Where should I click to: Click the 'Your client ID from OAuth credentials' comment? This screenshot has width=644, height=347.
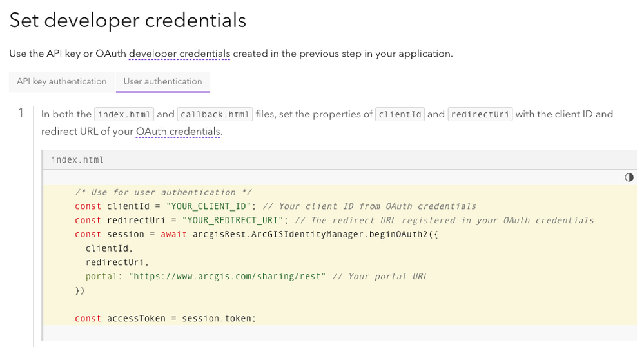pos(369,206)
